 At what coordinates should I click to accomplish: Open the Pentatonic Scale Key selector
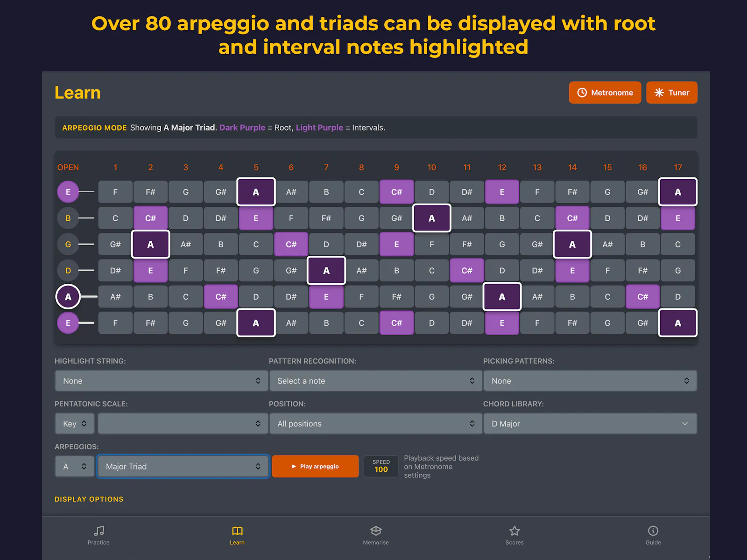point(75,424)
